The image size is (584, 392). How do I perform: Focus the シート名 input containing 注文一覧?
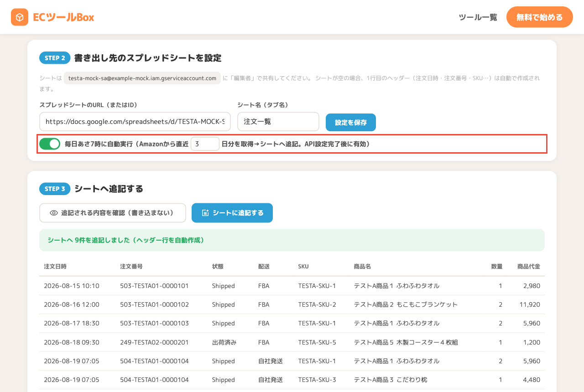tap(278, 122)
